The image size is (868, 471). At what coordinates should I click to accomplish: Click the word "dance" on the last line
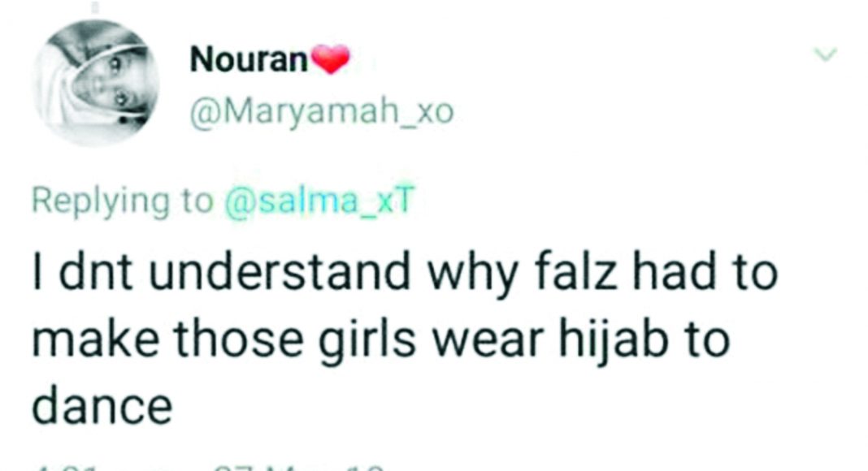click(x=102, y=407)
